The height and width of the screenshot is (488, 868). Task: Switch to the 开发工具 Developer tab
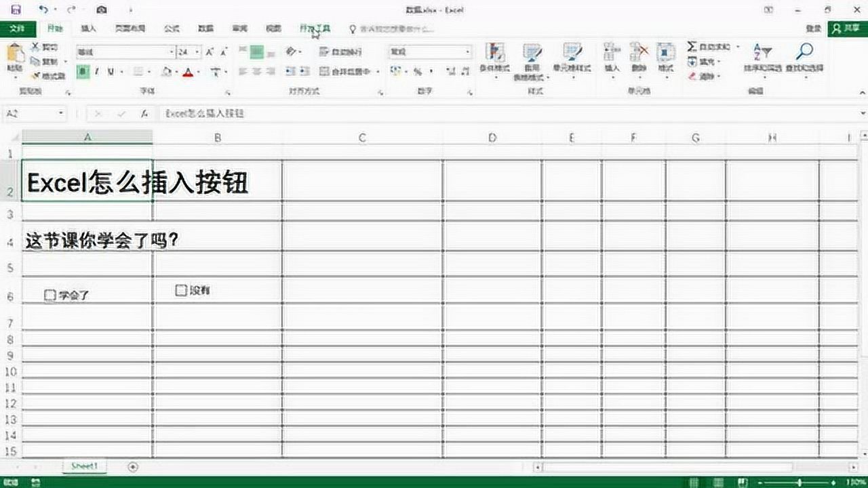click(315, 29)
